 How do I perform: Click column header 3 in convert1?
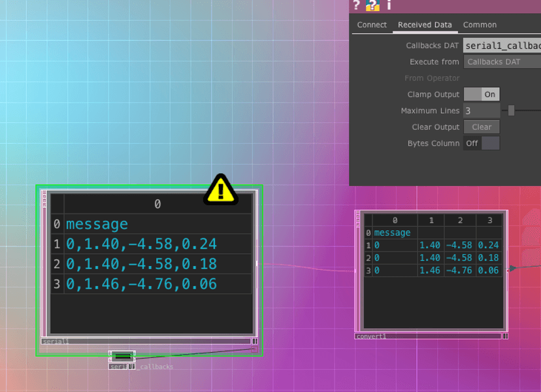489,220
